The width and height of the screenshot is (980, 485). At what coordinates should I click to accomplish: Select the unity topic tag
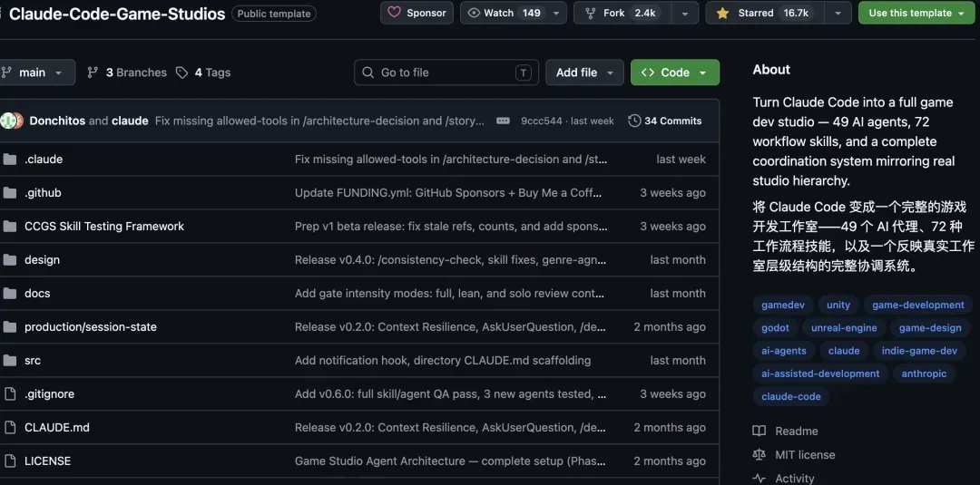click(838, 306)
